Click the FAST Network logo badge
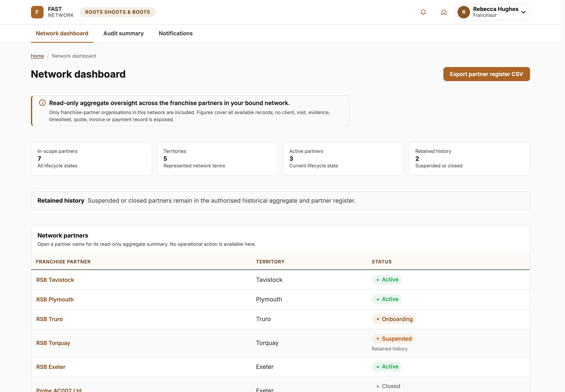 37,12
